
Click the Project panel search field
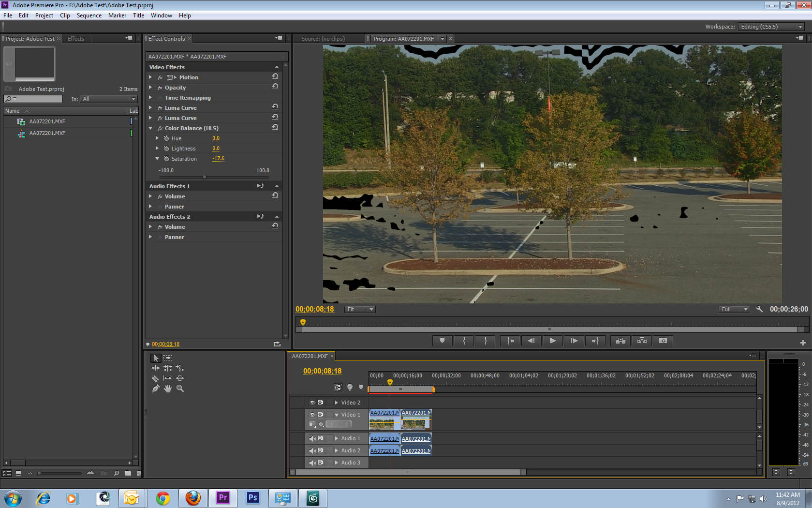[x=33, y=99]
